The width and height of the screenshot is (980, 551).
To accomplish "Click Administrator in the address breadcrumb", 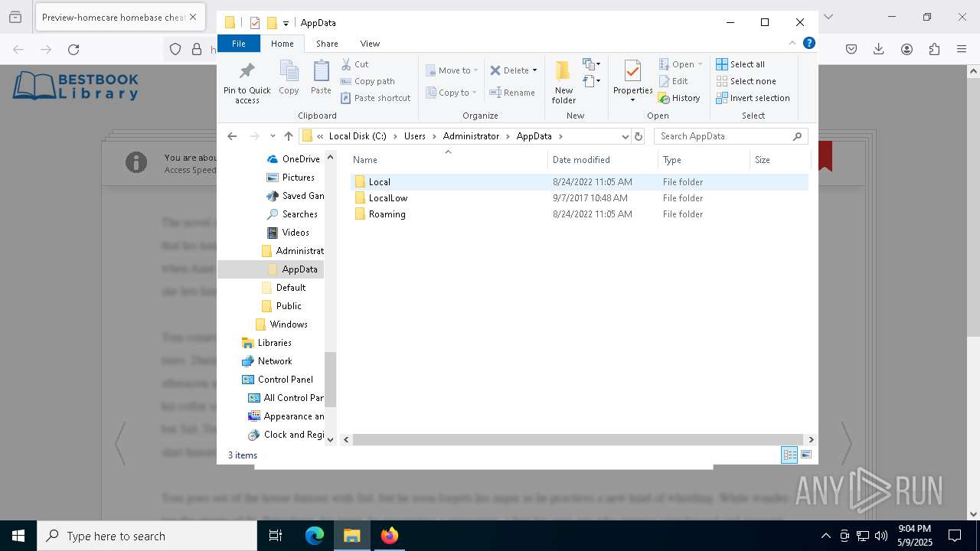I will pos(471,136).
